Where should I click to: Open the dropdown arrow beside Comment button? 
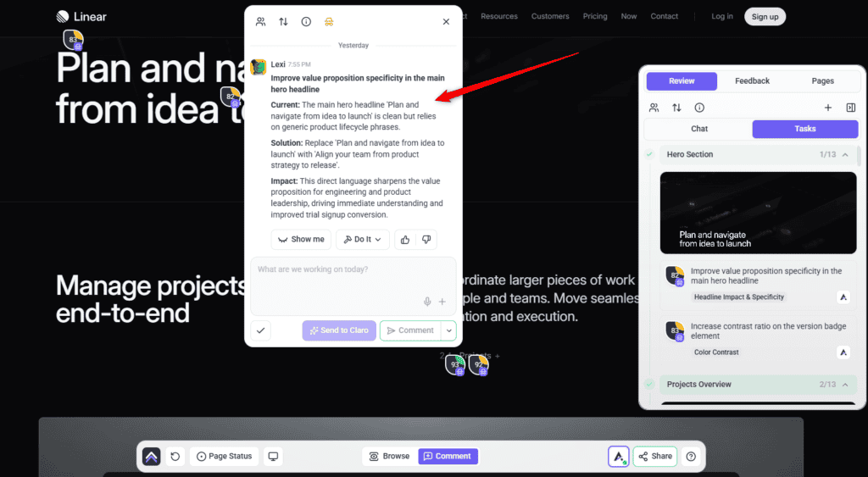pos(449,330)
